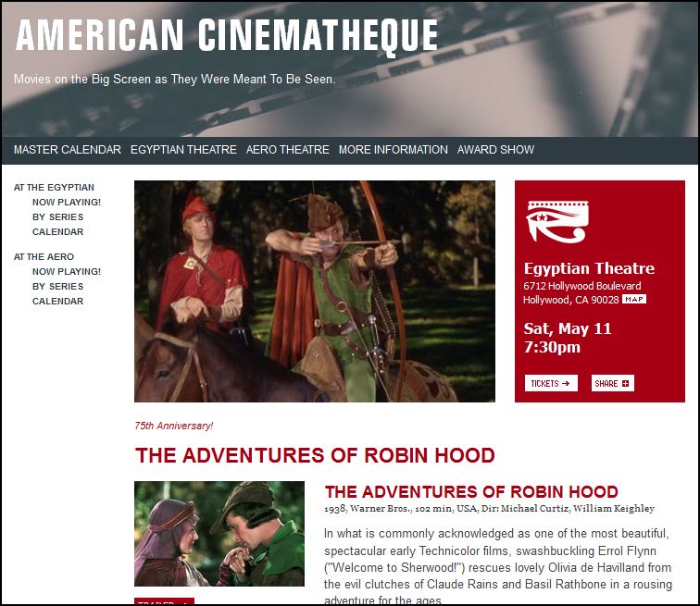Screen dimensions: 700x606
Task: Click the TICKETS arrow button
Action: (551, 383)
